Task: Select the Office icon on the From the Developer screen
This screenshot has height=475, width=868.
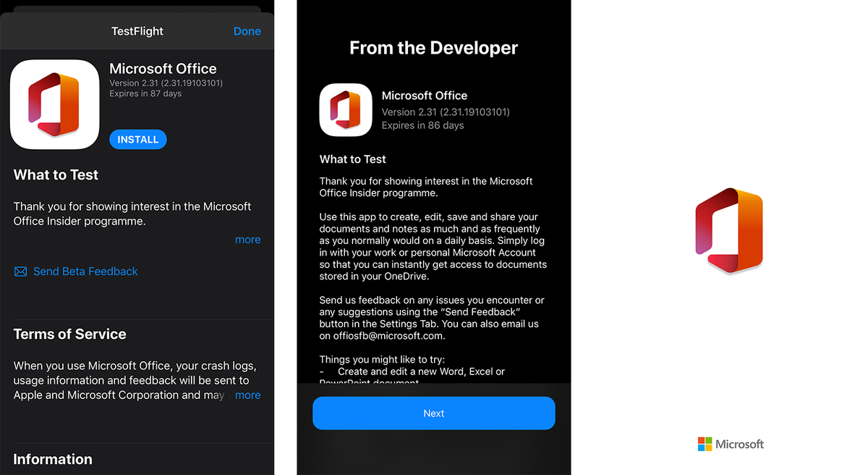Action: tap(346, 110)
